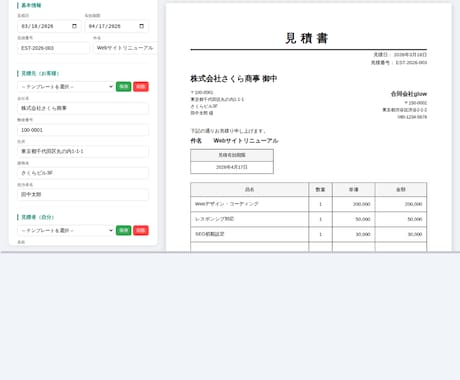The width and height of the screenshot is (460, 380).
Task: Open the customer template dropdown under 見積先
Action: tap(66, 87)
